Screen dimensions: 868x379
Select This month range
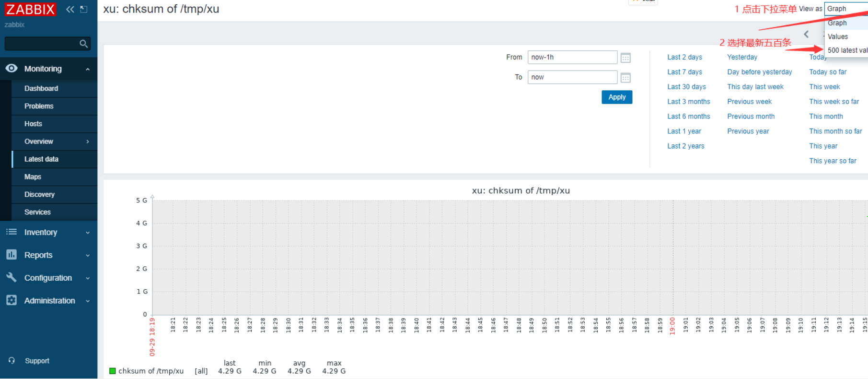pos(826,117)
